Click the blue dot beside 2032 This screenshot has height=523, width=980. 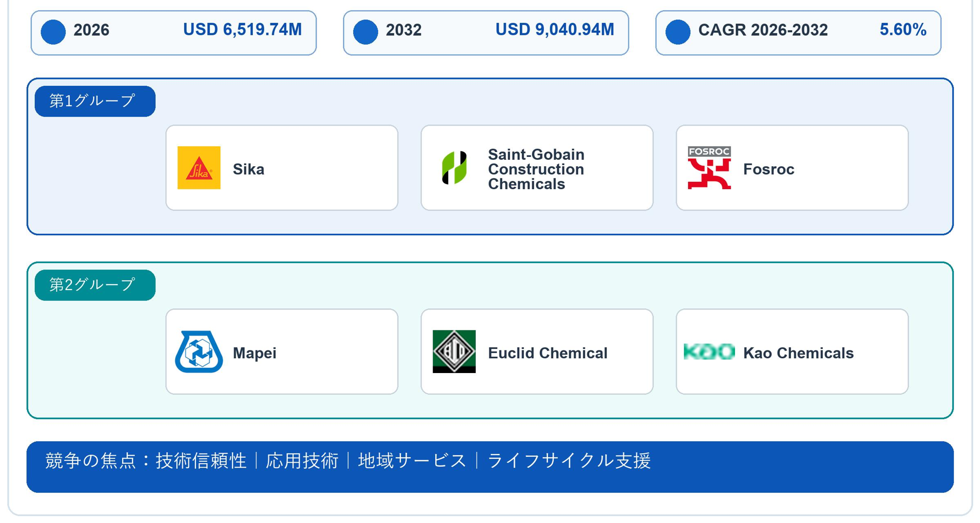pos(366,32)
